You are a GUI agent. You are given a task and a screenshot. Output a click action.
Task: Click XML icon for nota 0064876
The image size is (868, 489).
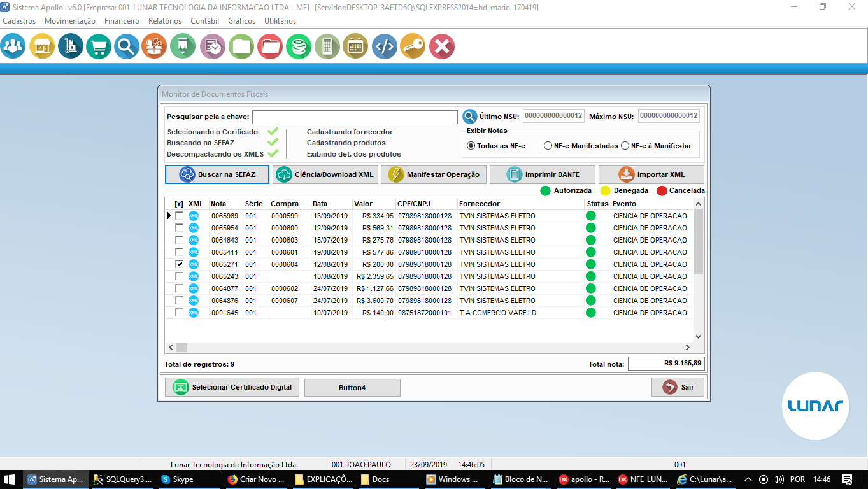click(194, 301)
